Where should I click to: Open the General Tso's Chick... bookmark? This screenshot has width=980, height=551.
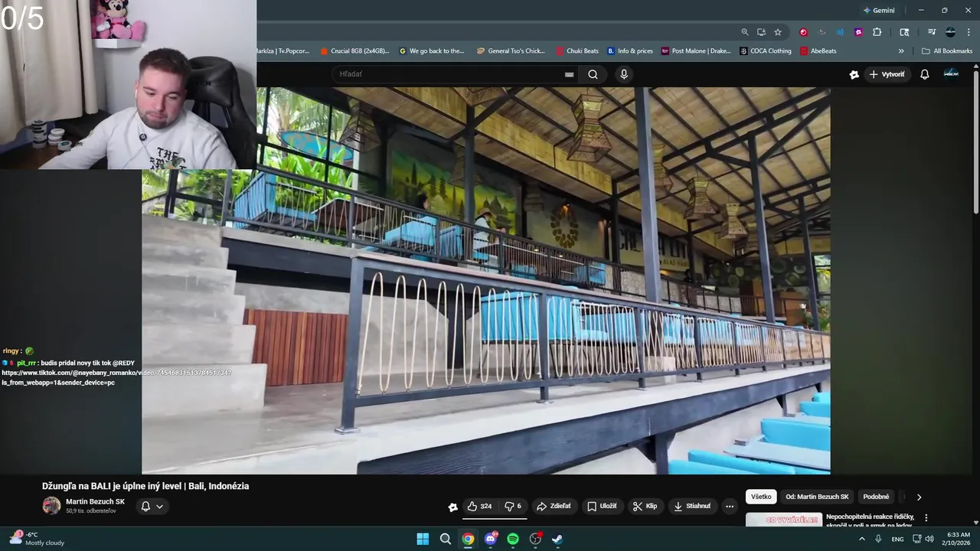tap(511, 51)
